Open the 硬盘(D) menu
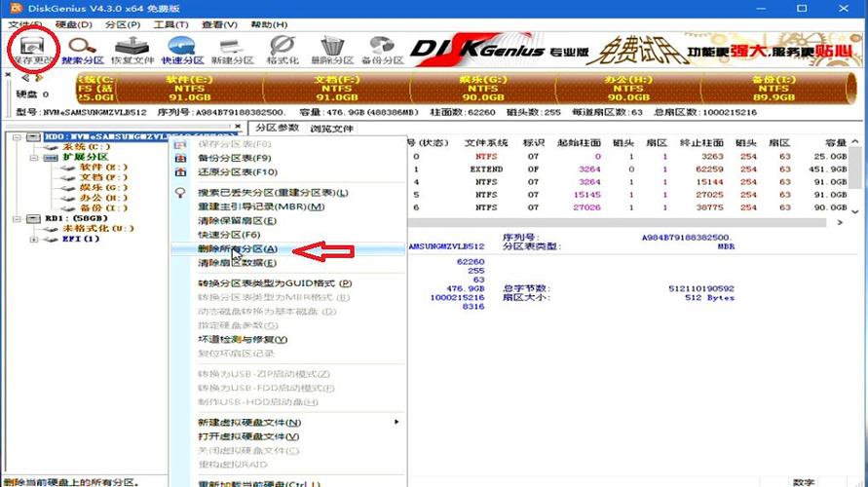 point(74,25)
